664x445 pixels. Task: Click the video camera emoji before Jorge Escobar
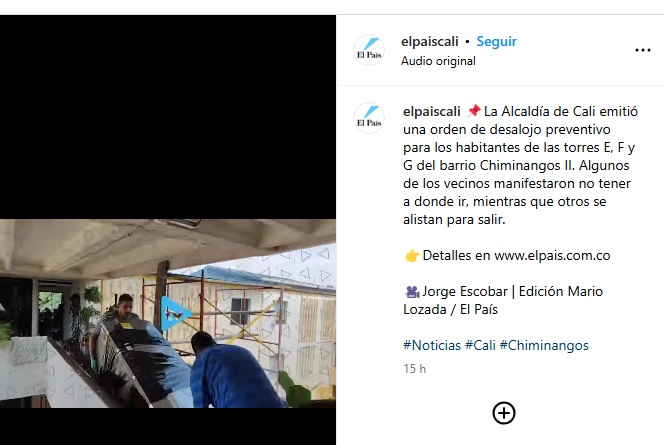coord(412,292)
